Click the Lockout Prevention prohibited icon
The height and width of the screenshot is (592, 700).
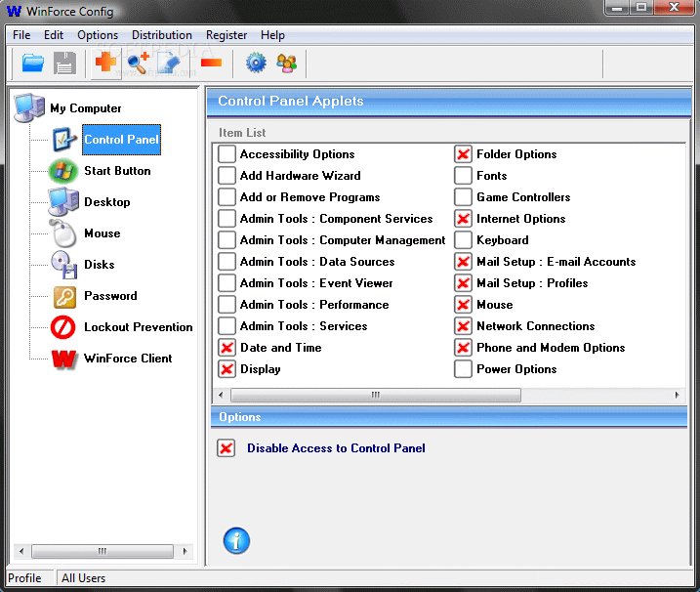coord(62,327)
